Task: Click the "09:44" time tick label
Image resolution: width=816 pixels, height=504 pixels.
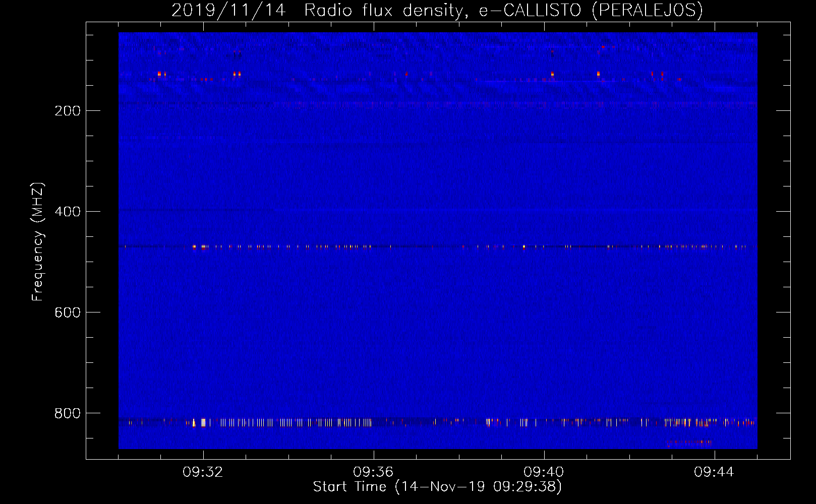Action: pos(714,472)
